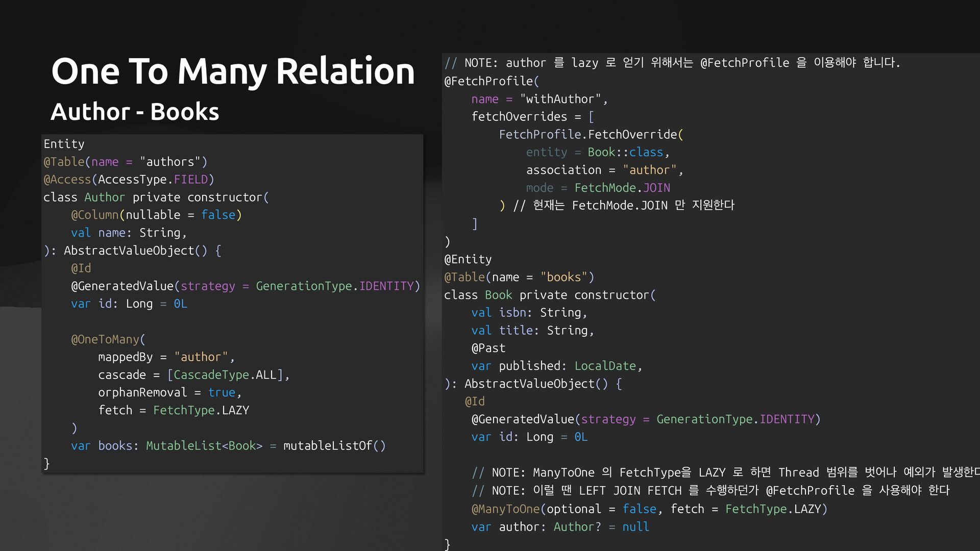Click the "books" table name string

click(563, 277)
